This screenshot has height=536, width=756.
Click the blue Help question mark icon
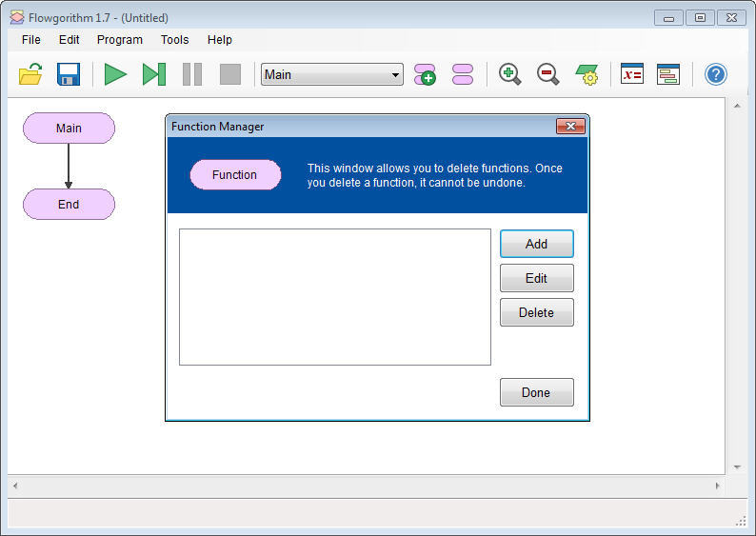coord(716,74)
